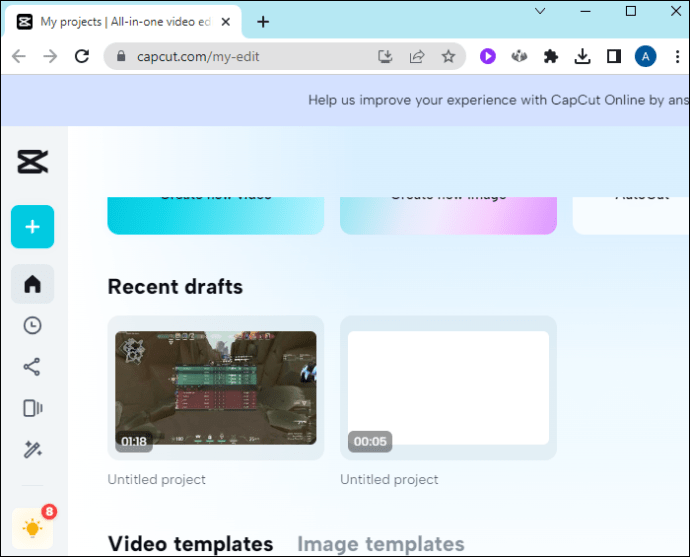The height and width of the screenshot is (557, 690).
Task: Open a new browser tab
Action: point(263,22)
